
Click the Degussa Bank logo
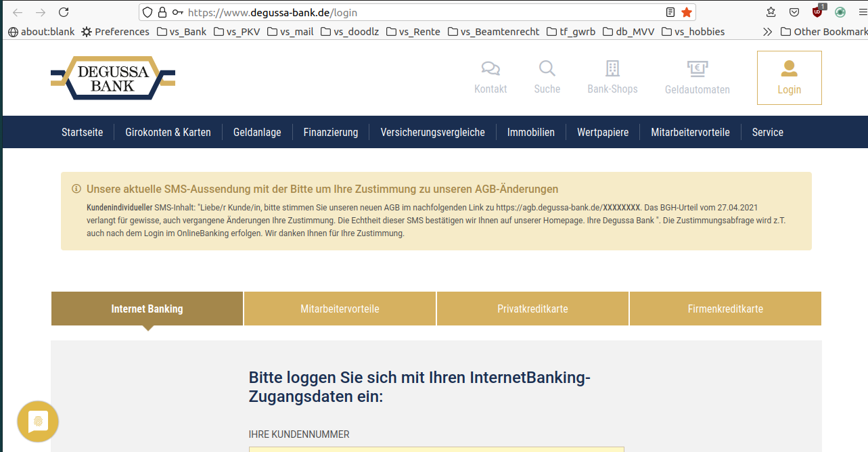pos(113,78)
